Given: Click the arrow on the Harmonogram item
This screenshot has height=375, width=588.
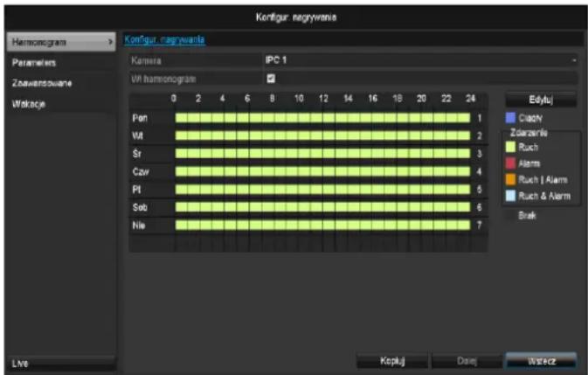Looking at the screenshot, I should point(110,42).
